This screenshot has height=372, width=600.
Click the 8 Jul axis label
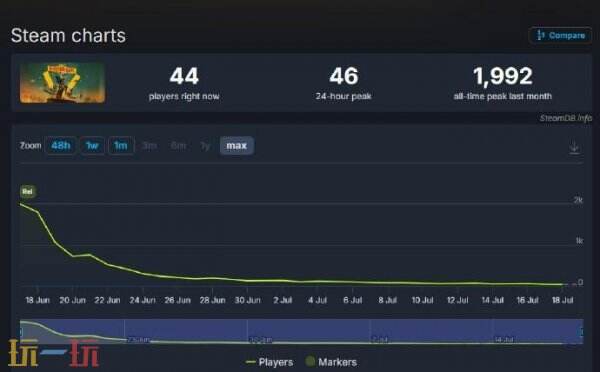pyautogui.click(x=388, y=300)
